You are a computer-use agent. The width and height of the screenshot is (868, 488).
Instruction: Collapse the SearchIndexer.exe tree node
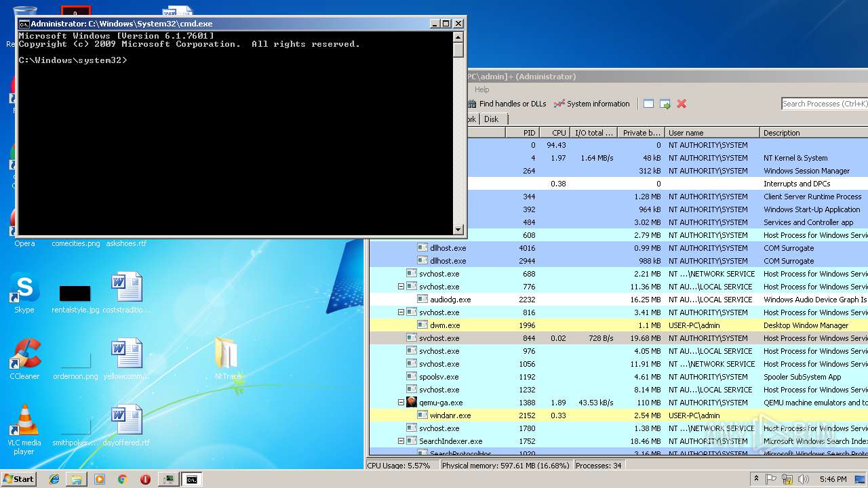(401, 441)
